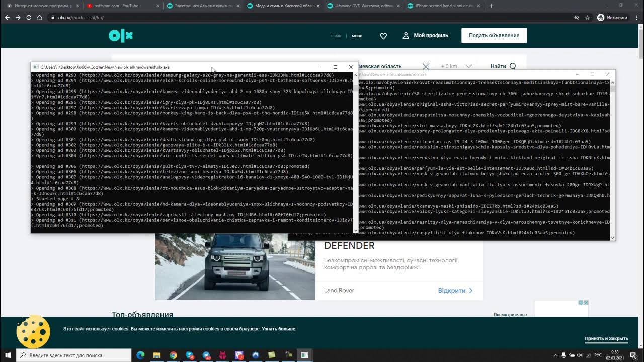Go back with the browser back arrow
The height and width of the screenshot is (362, 644).
(7, 17)
